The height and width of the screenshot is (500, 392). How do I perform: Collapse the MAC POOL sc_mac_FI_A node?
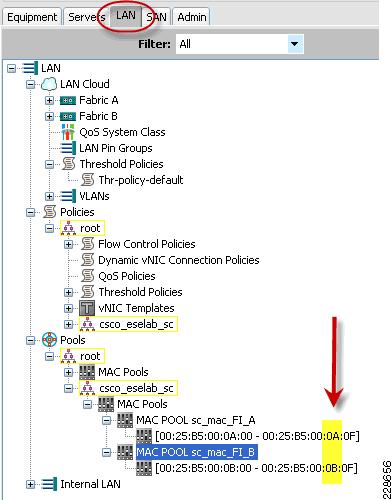point(106,420)
